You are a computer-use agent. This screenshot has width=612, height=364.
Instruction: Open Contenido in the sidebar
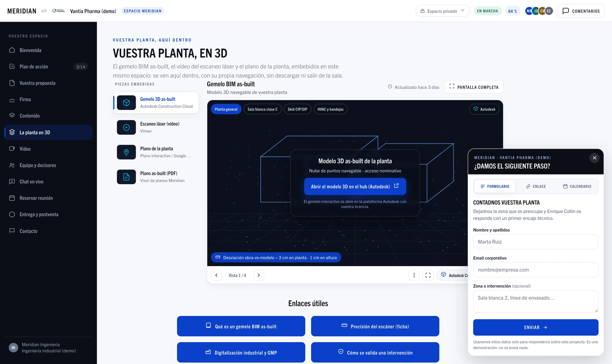pos(48,116)
